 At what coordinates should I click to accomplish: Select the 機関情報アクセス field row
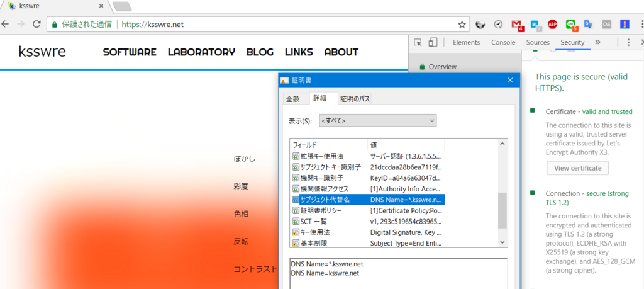(x=368, y=189)
